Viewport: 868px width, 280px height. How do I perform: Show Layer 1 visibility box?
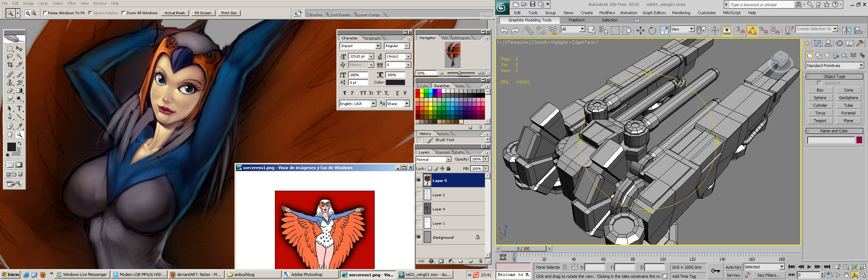(419, 223)
